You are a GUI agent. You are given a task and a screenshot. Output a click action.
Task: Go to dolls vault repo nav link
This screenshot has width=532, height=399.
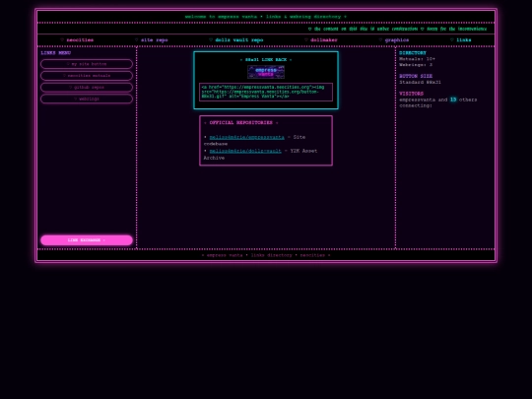click(x=236, y=40)
